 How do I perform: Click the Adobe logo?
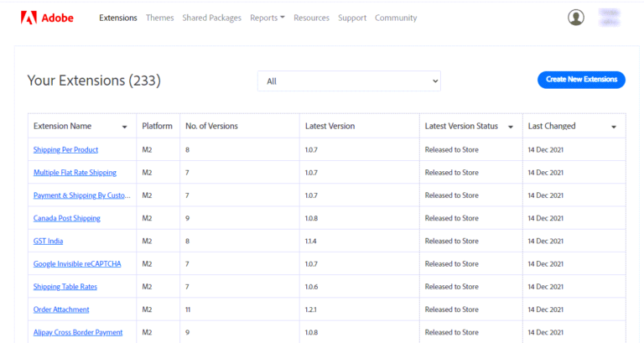47,18
